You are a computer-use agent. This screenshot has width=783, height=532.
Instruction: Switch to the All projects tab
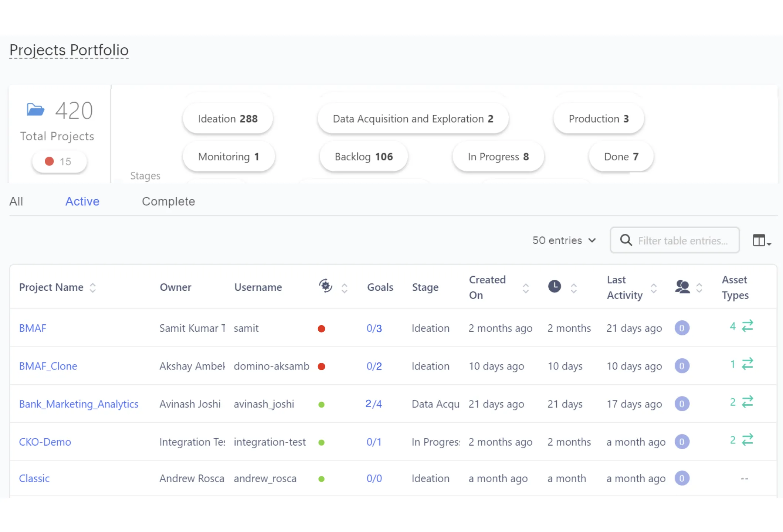pos(16,201)
